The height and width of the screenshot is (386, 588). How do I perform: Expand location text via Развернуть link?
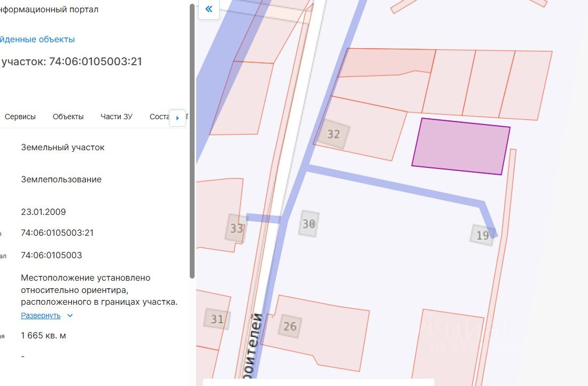coord(41,315)
